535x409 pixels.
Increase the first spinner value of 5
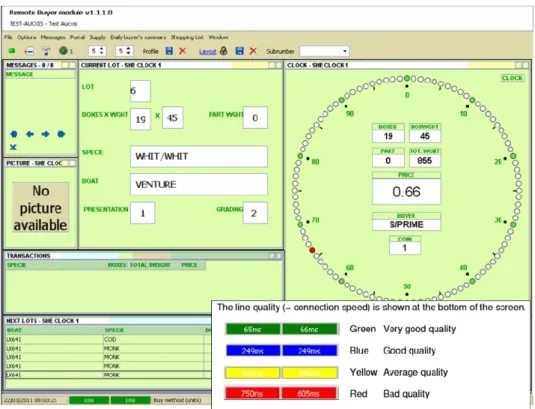pyautogui.click(x=102, y=49)
